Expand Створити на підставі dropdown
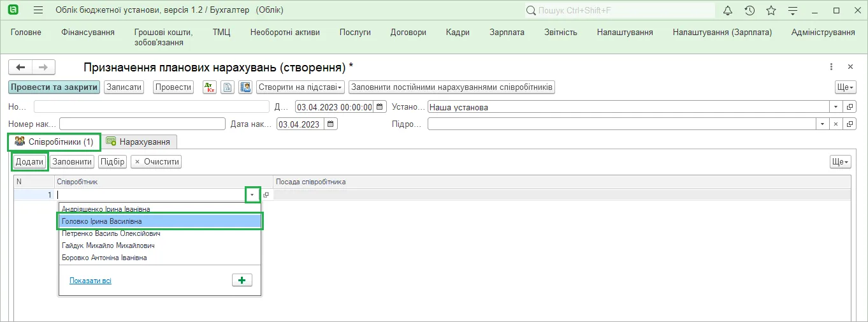The width and height of the screenshot is (868, 322). (x=300, y=87)
